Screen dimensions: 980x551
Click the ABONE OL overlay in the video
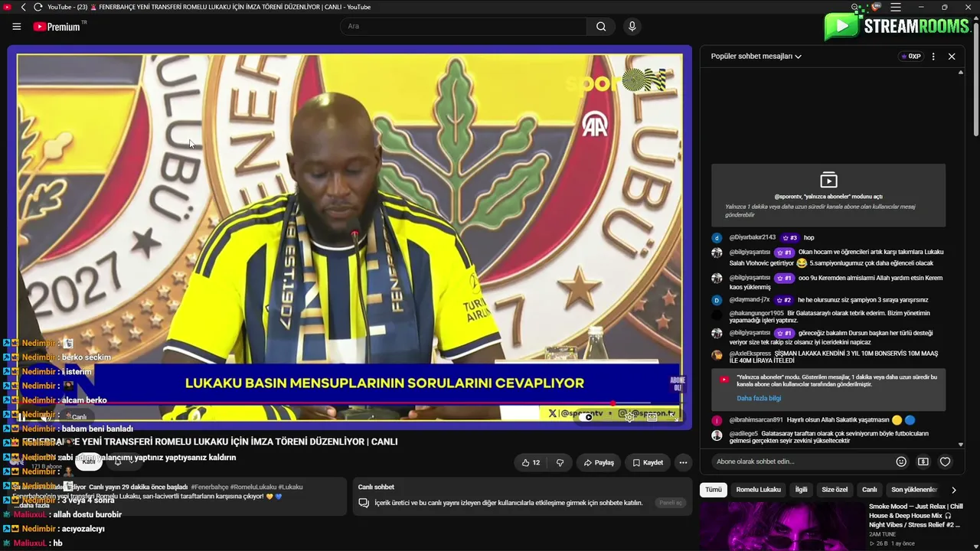(x=677, y=383)
